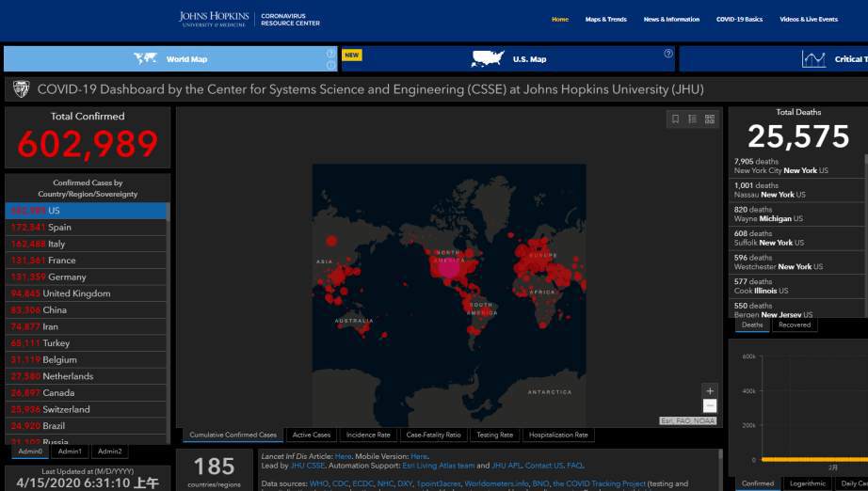
Task: Click the Critical Trends line chart icon
Action: coord(813,58)
